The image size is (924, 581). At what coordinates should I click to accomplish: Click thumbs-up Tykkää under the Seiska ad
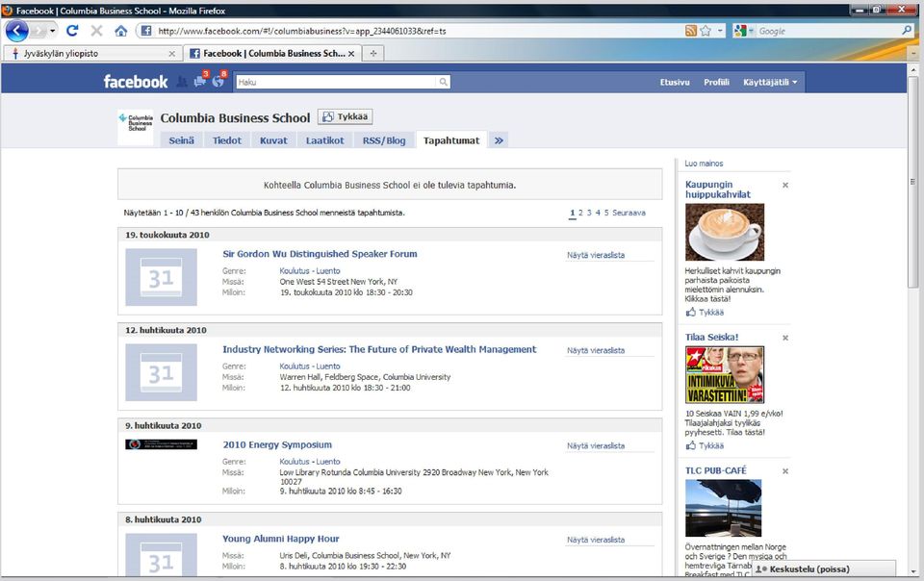pyautogui.click(x=705, y=445)
